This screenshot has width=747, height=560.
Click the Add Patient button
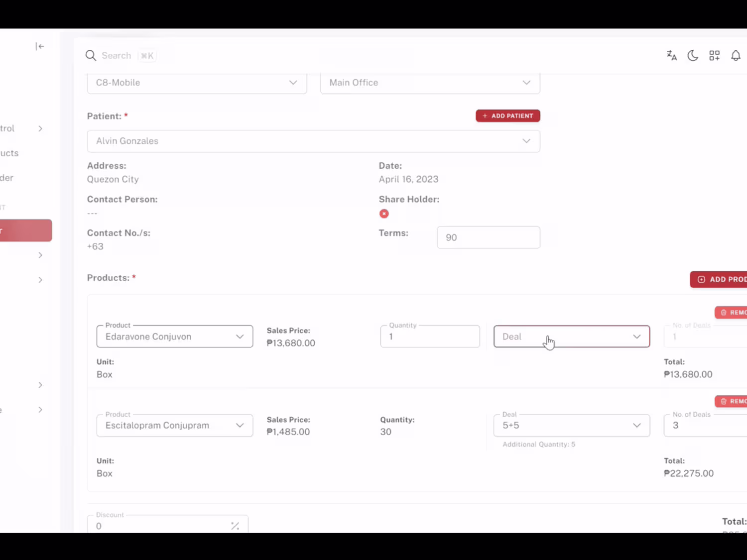[508, 115]
